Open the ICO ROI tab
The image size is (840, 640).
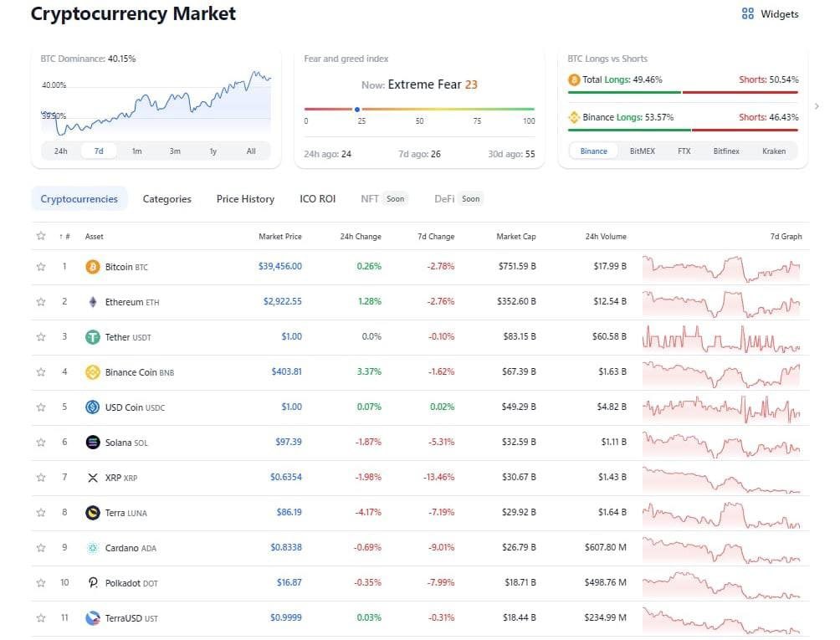[318, 199]
